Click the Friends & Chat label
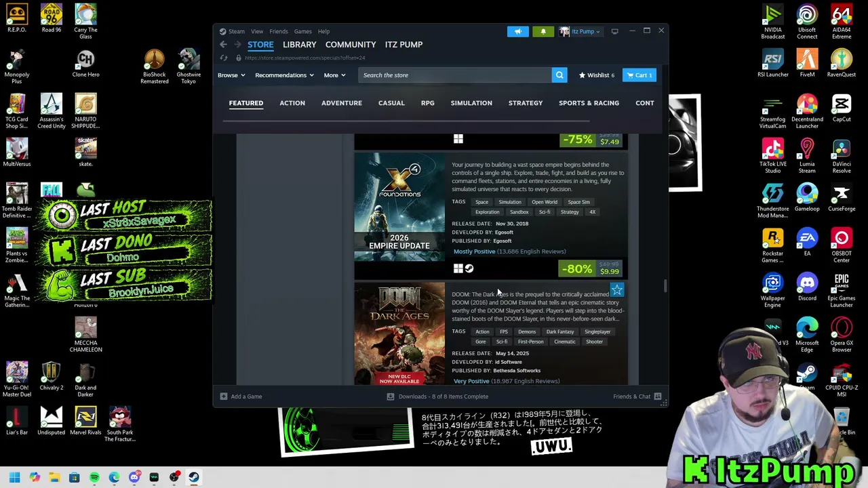 [x=631, y=396]
